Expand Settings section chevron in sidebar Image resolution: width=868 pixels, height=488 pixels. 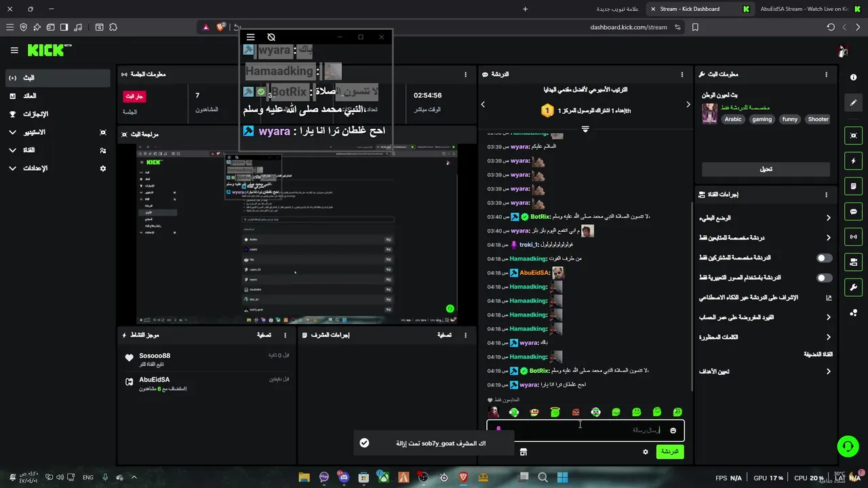[x=13, y=168]
